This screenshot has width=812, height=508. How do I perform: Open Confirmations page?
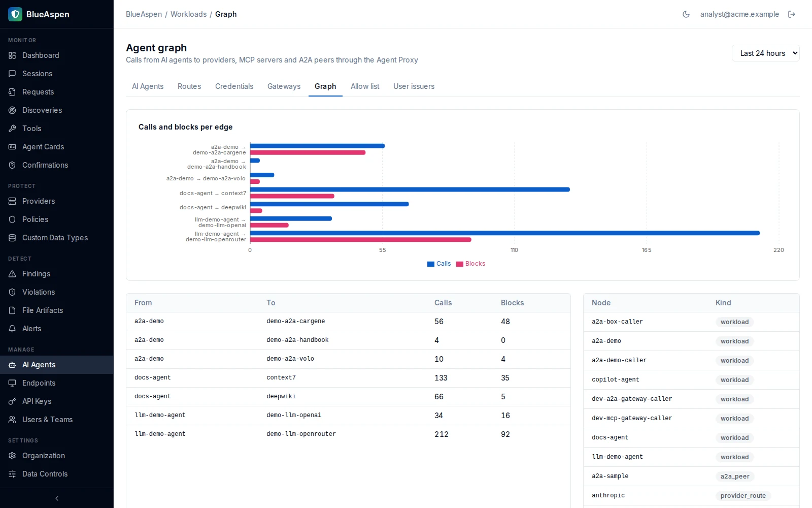click(57, 165)
